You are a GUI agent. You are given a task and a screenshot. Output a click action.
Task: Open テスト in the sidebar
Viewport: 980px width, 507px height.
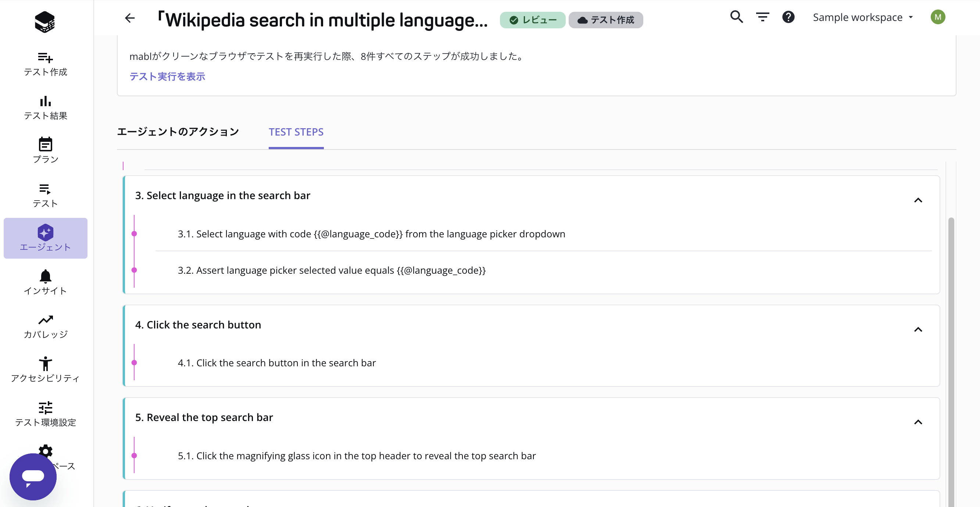point(45,195)
